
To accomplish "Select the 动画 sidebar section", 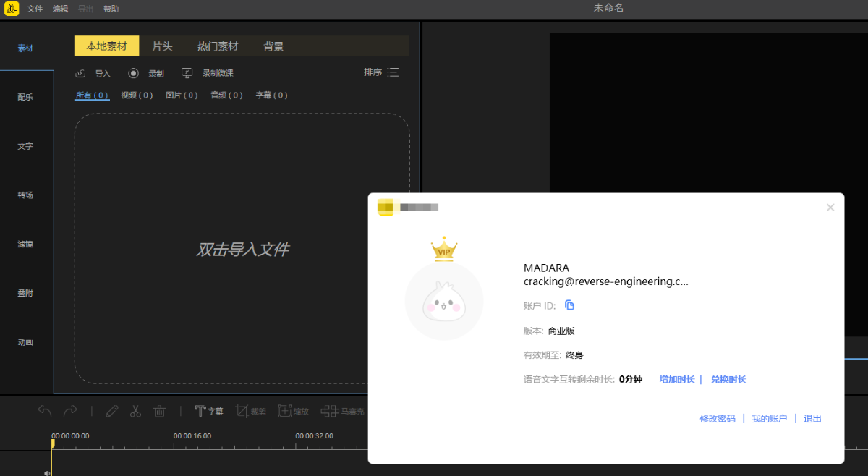I will point(25,342).
